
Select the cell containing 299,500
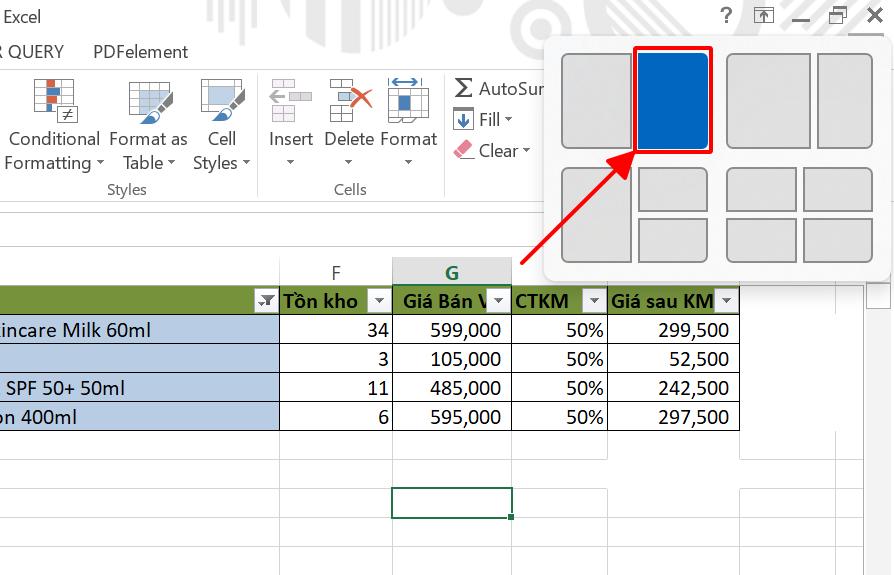(673, 329)
